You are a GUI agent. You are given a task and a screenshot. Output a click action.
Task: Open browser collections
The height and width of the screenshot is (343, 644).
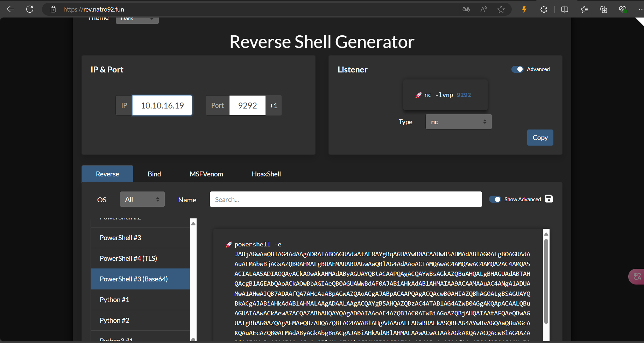(x=603, y=9)
